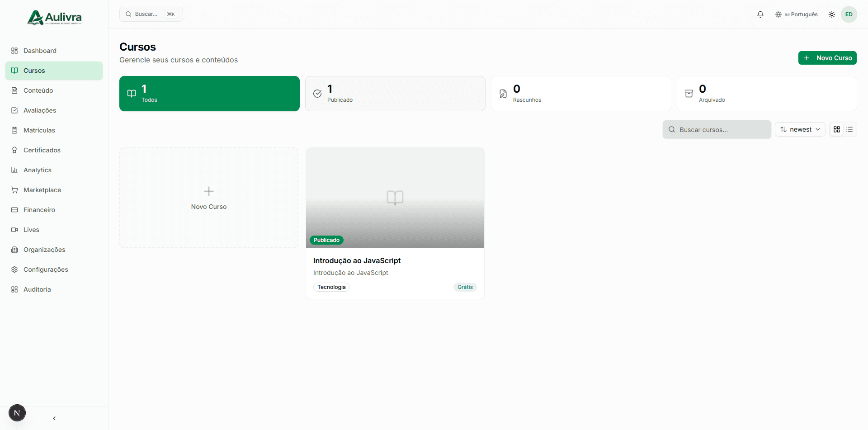This screenshot has height=430, width=868.
Task: Open Financeiro menu item
Action: (x=54, y=210)
